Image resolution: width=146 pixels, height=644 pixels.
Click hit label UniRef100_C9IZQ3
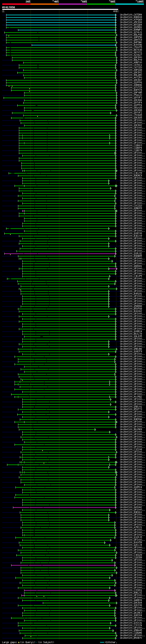click(131, 206)
